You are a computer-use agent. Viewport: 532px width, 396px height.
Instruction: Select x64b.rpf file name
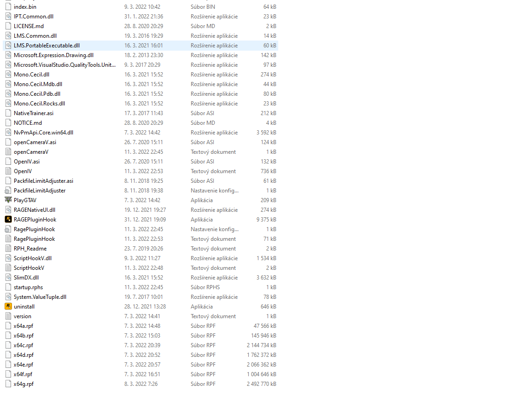coord(24,336)
